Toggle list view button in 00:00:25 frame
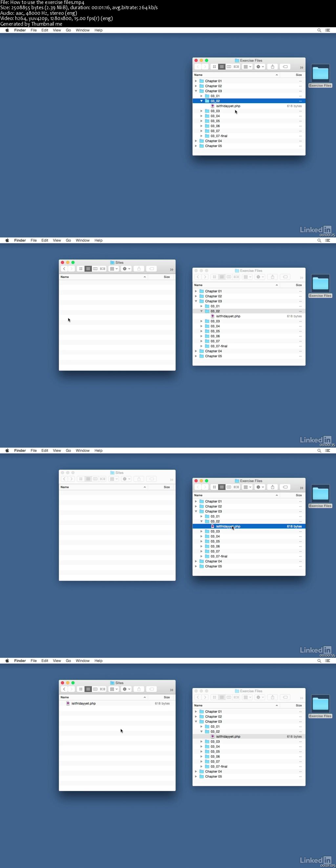Viewport: 336px width, 868px height. pos(221,67)
